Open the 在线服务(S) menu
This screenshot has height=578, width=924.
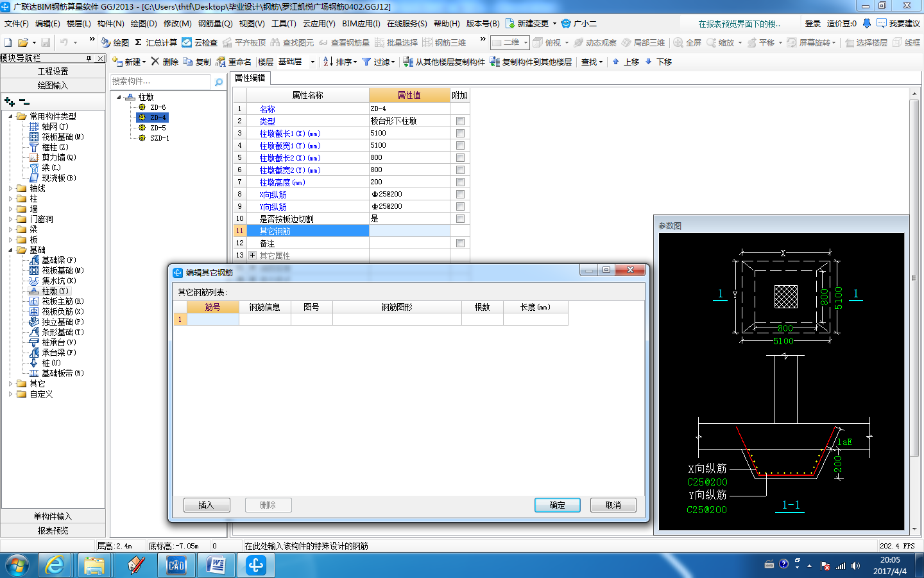[x=407, y=23]
